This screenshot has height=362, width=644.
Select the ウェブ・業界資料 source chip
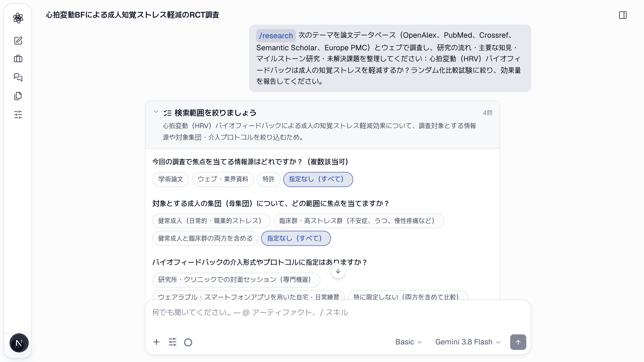pyautogui.click(x=223, y=179)
